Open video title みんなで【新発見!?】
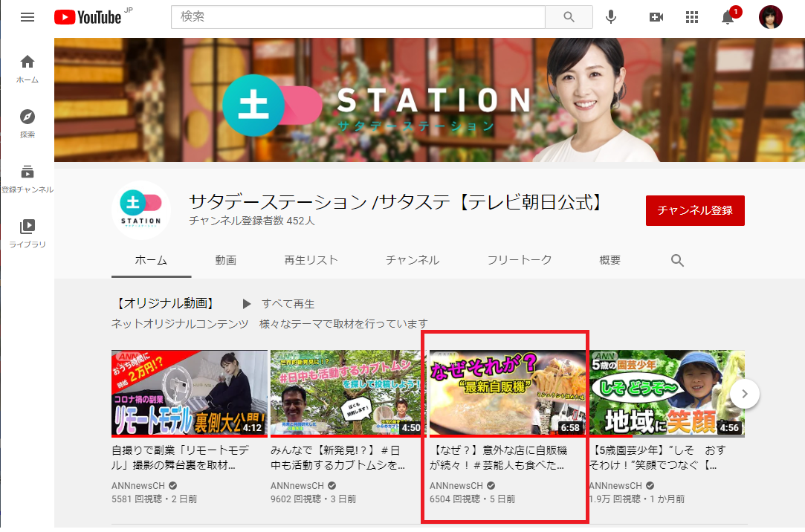The width and height of the screenshot is (805, 532). pos(337,458)
